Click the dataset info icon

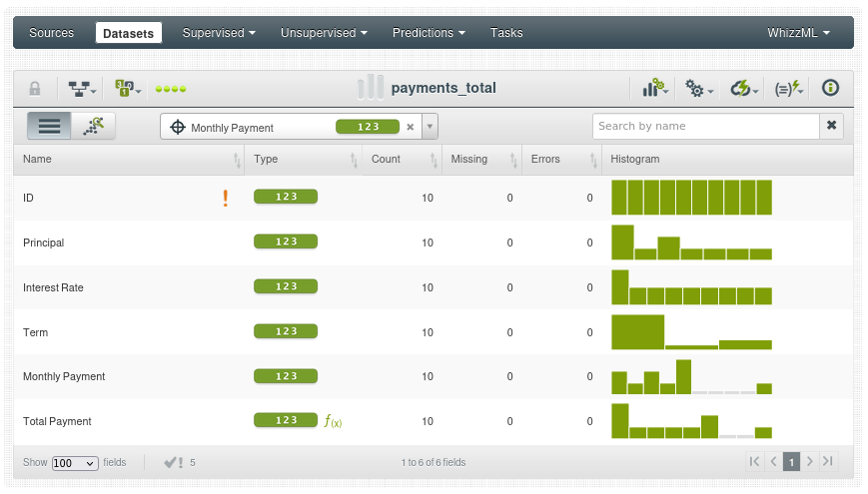[x=830, y=88]
